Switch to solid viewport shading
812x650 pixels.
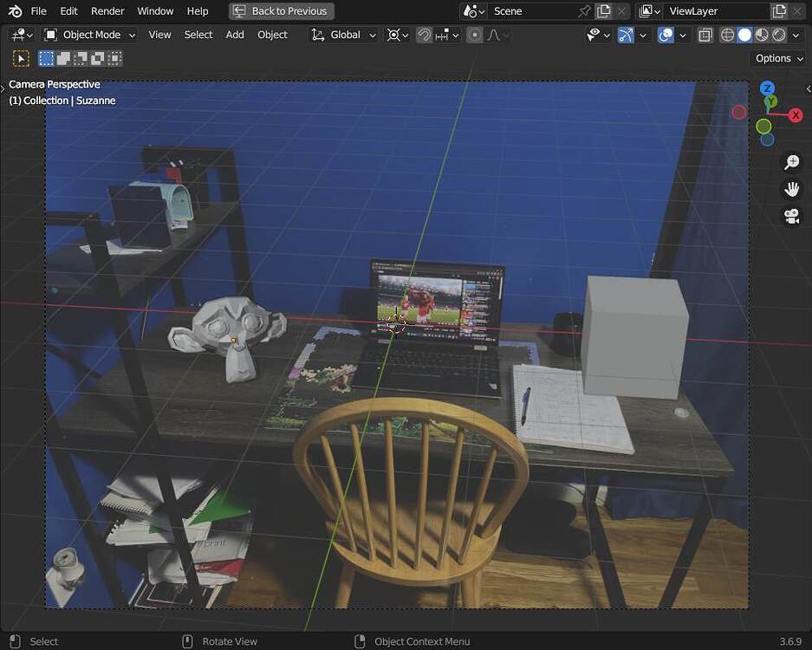[744, 35]
